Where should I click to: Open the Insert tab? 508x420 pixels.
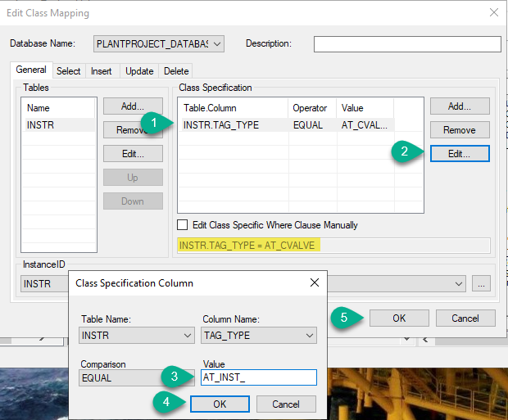pos(101,71)
